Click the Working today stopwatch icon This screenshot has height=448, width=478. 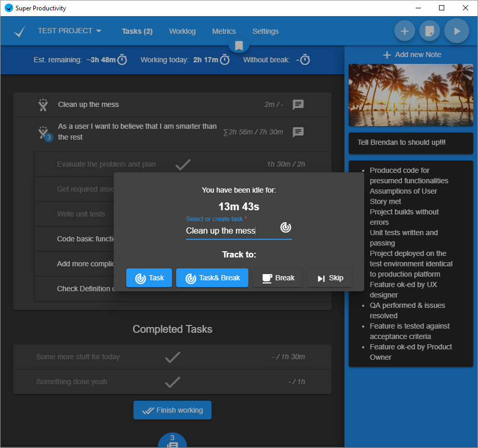pyautogui.click(x=225, y=60)
